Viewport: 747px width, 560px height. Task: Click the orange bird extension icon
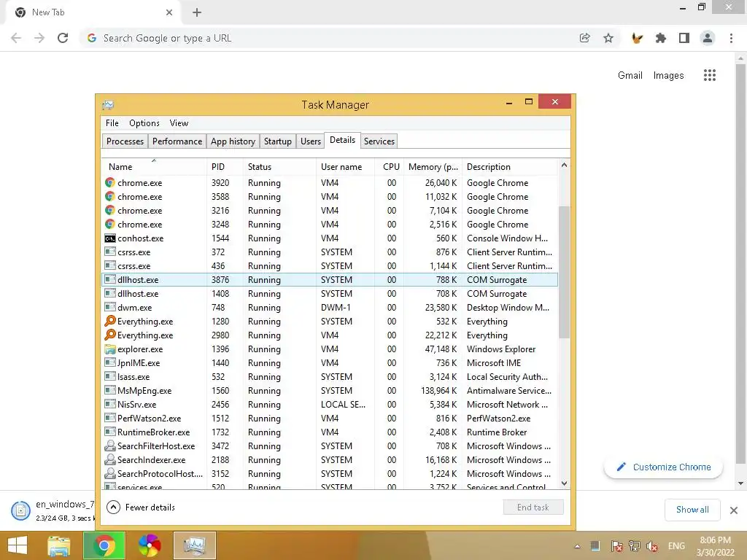637,38
